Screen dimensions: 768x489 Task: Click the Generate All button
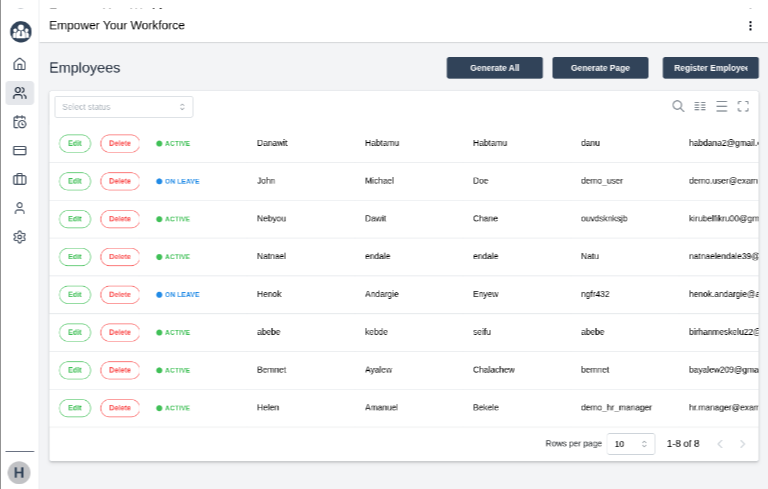pos(494,68)
